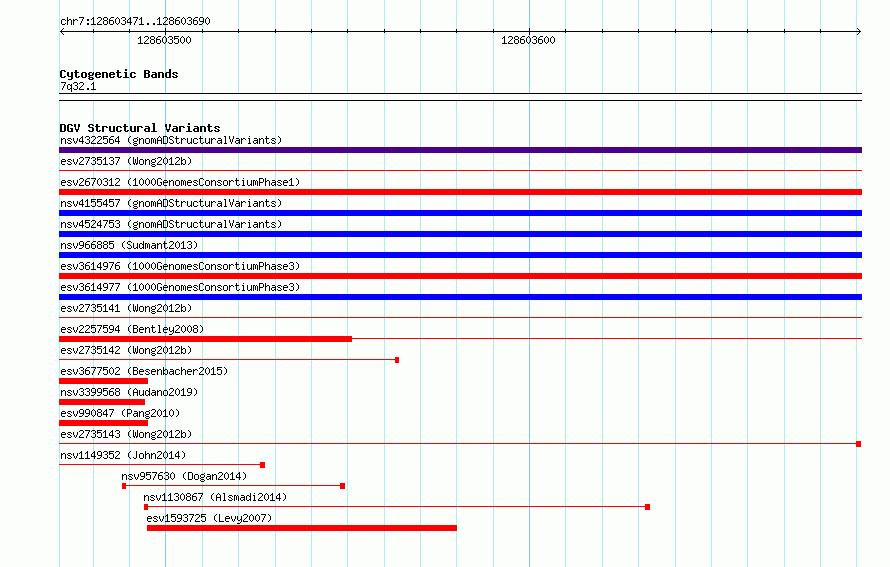Click the nsv957630 left end marker

[x=124, y=486]
